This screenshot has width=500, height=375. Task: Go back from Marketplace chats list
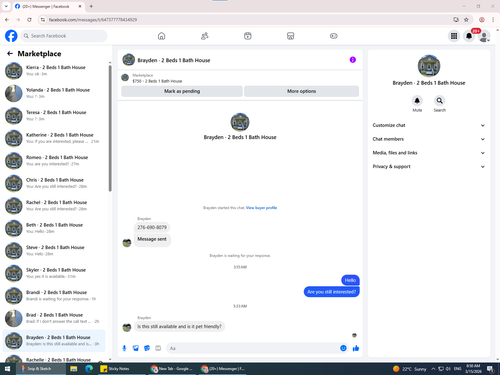[x=10, y=53]
